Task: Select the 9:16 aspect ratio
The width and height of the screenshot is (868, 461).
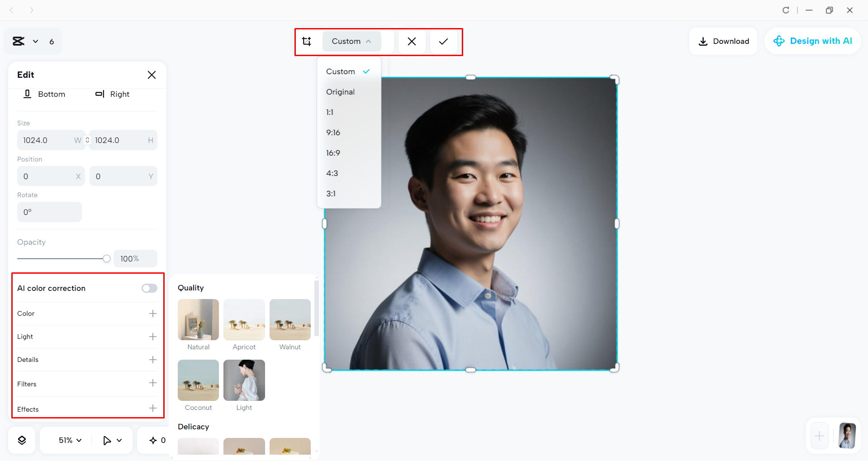Action: pos(333,132)
